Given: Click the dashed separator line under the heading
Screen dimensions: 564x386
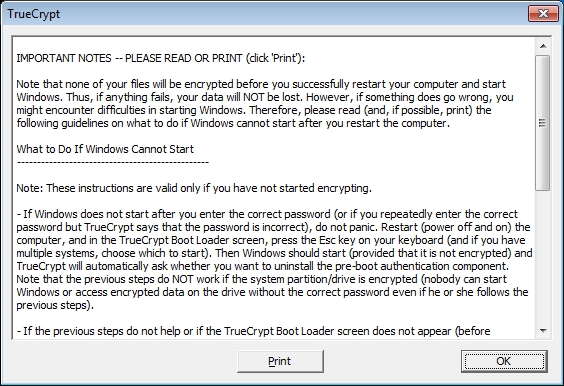Looking at the screenshot, I should 113,163.
